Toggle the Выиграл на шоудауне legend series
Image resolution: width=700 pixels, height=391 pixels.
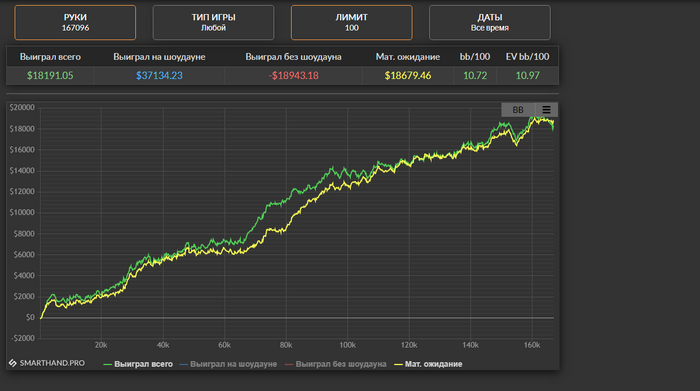coord(228,364)
